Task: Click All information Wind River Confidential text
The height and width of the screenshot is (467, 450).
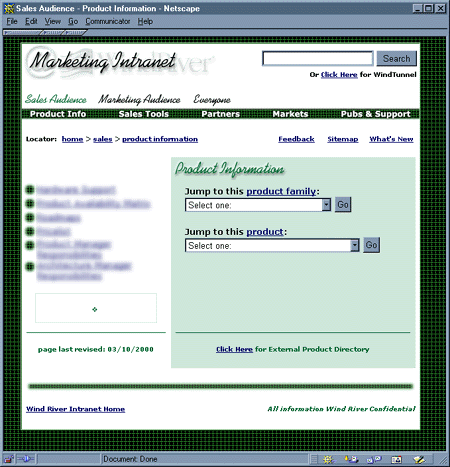Action: [341, 409]
